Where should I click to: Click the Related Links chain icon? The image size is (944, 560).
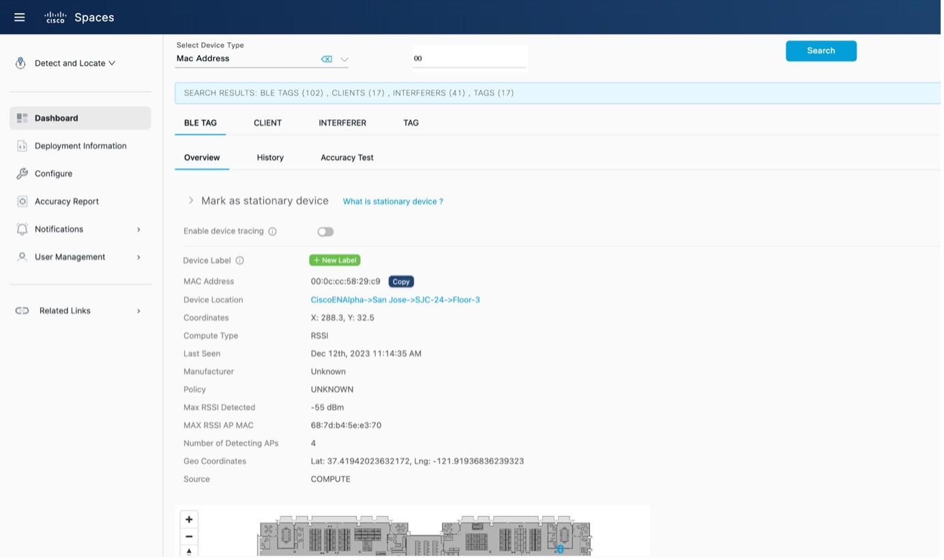pos(22,311)
